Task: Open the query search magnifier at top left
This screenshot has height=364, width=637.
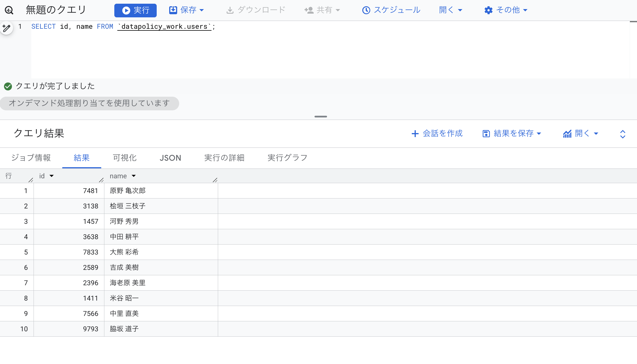Action: 9,10
